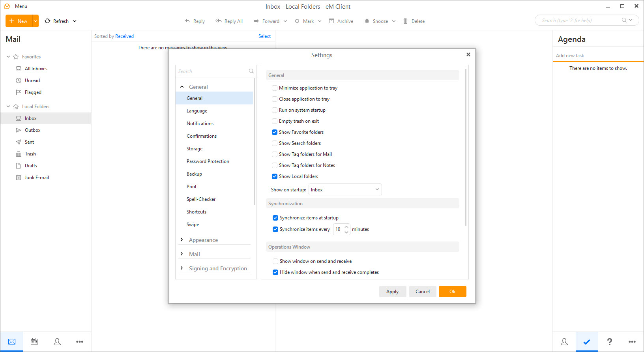
Task: Click the Calendar icon in bottom navigation
Action: pyautogui.click(x=34, y=342)
